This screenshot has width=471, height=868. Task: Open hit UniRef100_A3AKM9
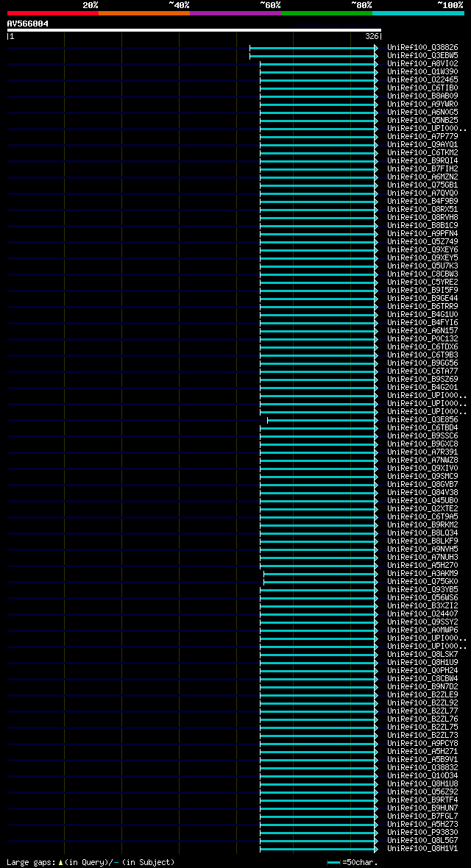coord(422,573)
